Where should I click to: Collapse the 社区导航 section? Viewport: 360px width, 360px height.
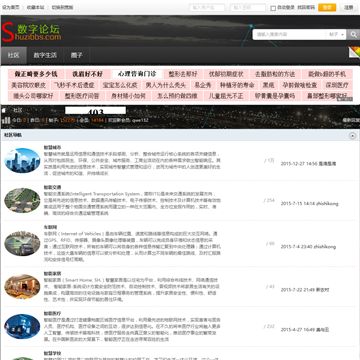[x=352, y=136]
